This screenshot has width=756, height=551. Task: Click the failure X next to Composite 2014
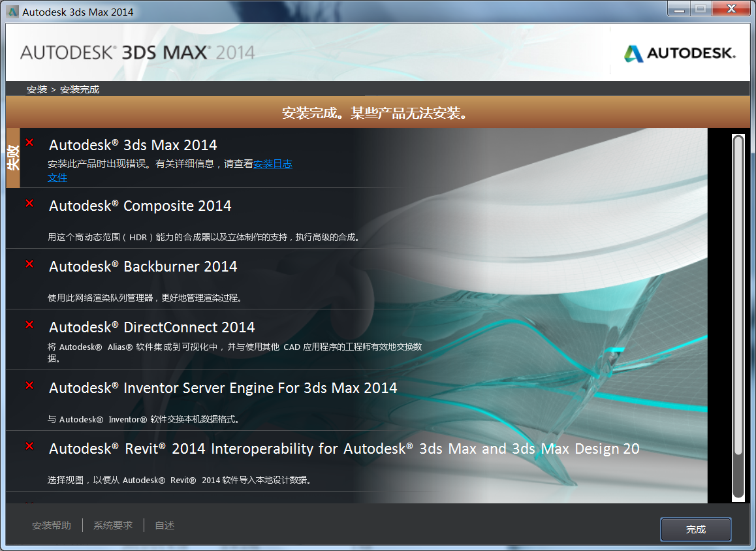[29, 203]
